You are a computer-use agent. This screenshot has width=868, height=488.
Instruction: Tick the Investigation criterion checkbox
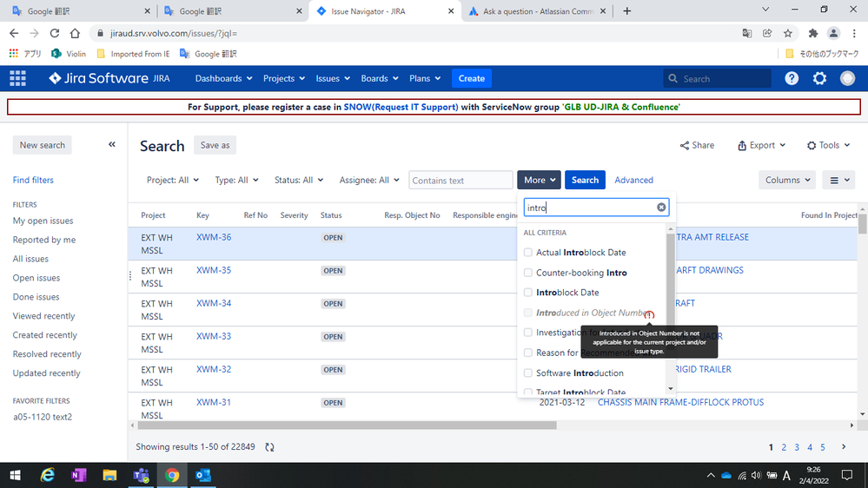point(527,333)
